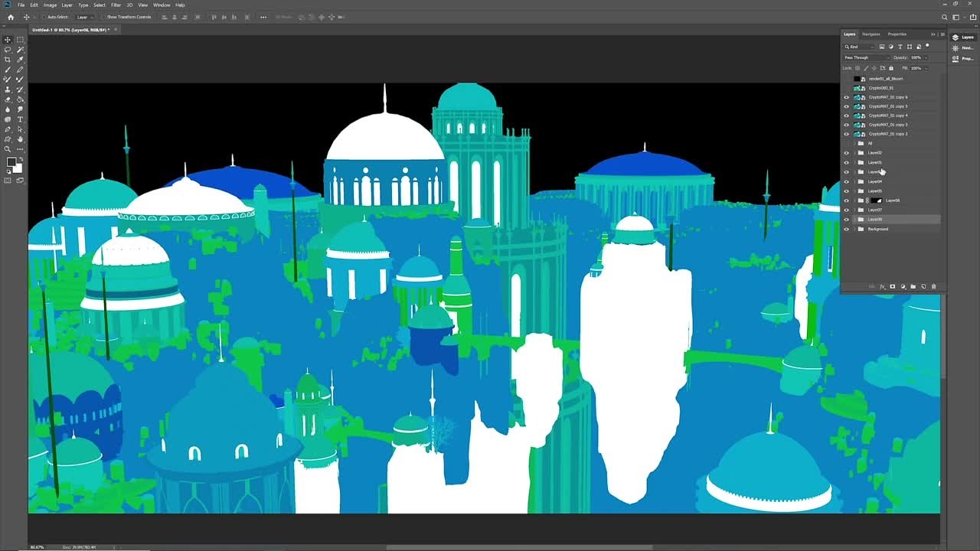
Task: Select the Rectangular Marquee tool
Action: (x=20, y=40)
